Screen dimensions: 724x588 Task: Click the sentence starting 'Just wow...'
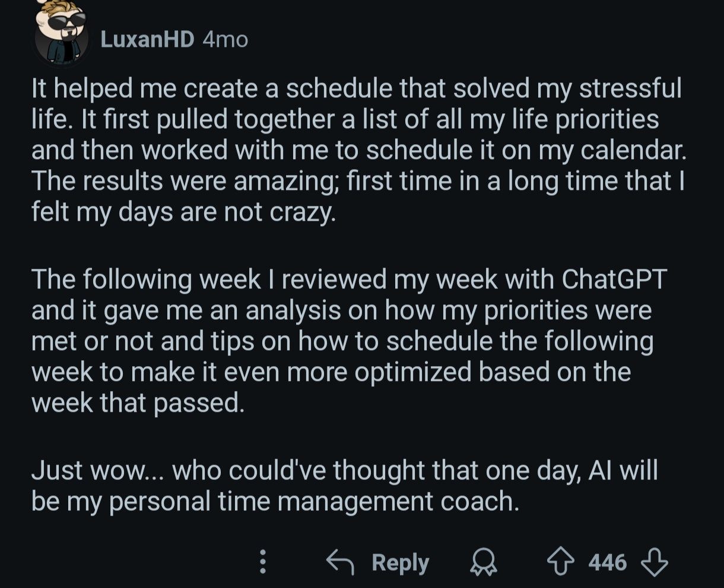[344, 486]
